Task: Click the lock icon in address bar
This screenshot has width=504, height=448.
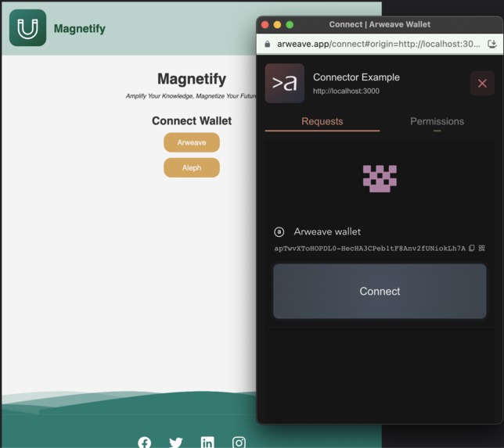Action: [x=267, y=44]
